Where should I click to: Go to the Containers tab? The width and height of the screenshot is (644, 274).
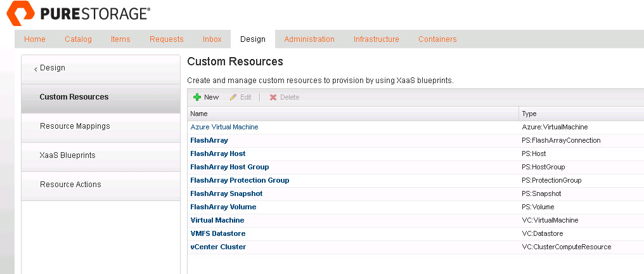coord(437,39)
